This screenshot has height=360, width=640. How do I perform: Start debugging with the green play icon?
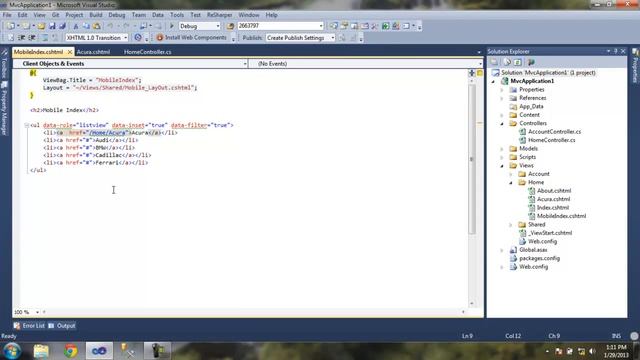[171, 26]
